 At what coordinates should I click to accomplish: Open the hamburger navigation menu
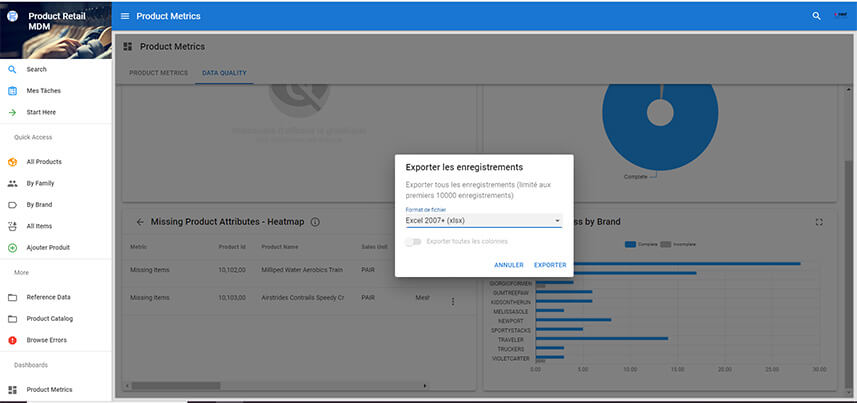tap(125, 16)
